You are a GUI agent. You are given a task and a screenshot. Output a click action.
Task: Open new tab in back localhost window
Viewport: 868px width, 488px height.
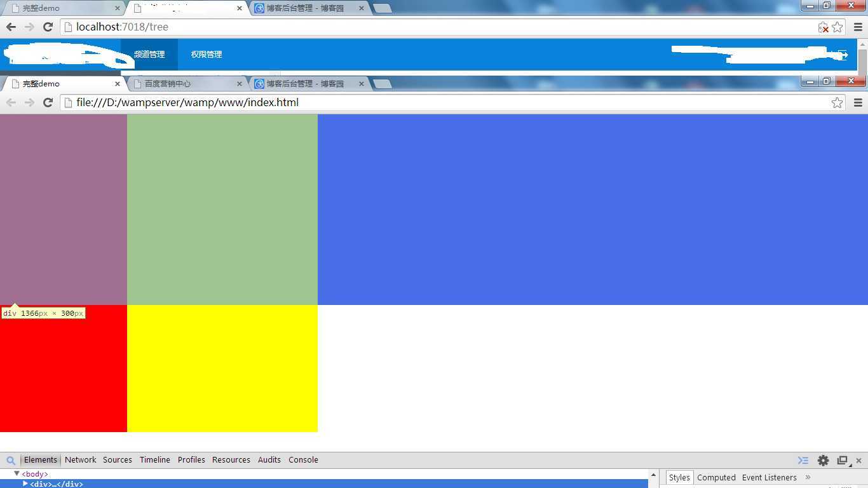(x=382, y=8)
